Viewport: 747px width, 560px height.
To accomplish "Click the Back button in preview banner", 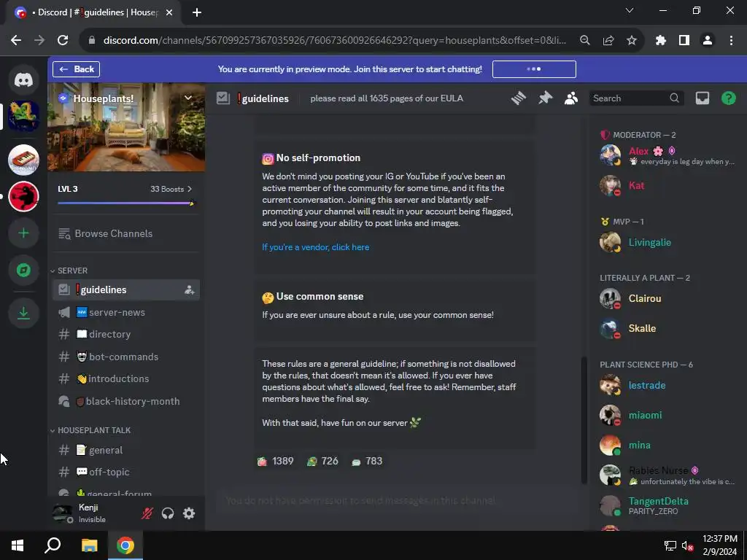I will (x=76, y=69).
